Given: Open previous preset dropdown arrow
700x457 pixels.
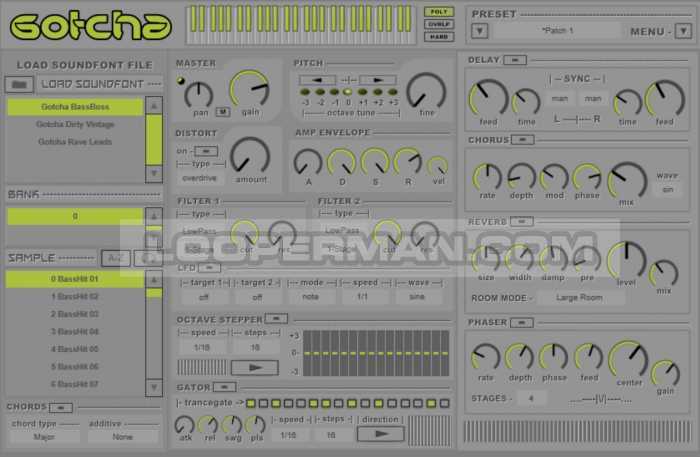Looking at the screenshot, I should click(479, 31).
